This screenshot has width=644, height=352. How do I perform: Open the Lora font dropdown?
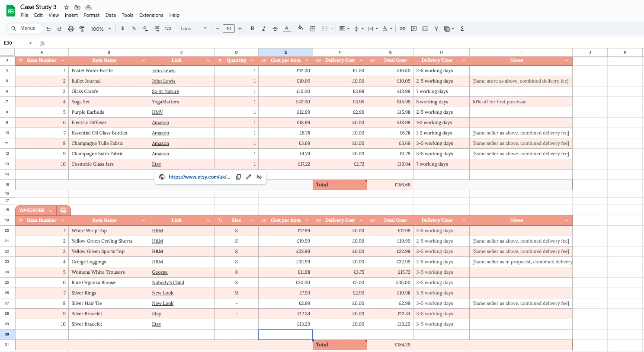pyautogui.click(x=193, y=29)
